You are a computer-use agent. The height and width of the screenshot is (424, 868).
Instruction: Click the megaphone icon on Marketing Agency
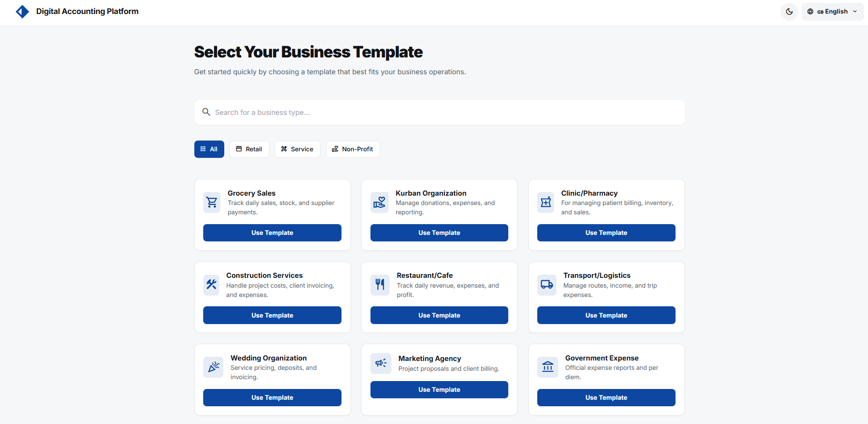pyautogui.click(x=381, y=363)
